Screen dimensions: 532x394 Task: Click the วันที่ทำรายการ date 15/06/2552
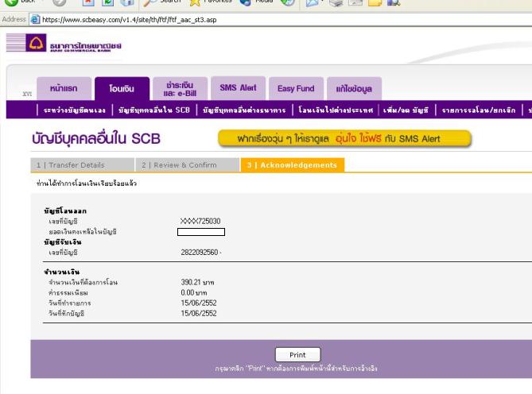[x=199, y=303]
